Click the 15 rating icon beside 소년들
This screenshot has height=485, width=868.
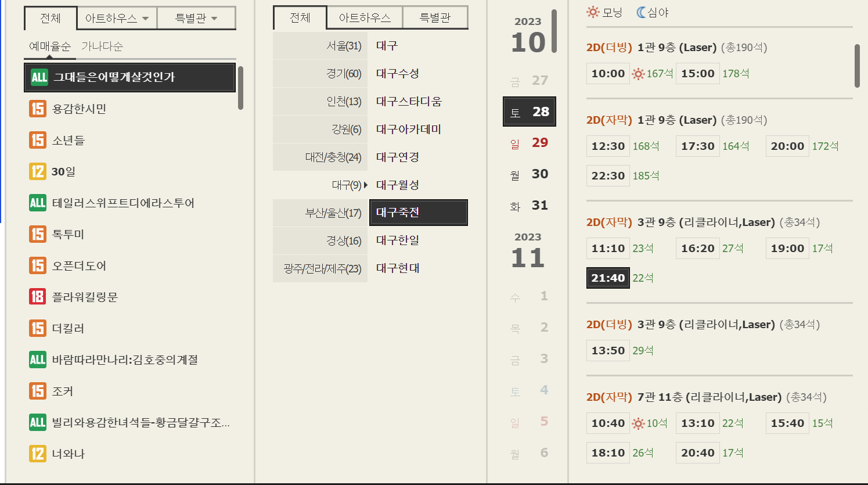(38, 140)
